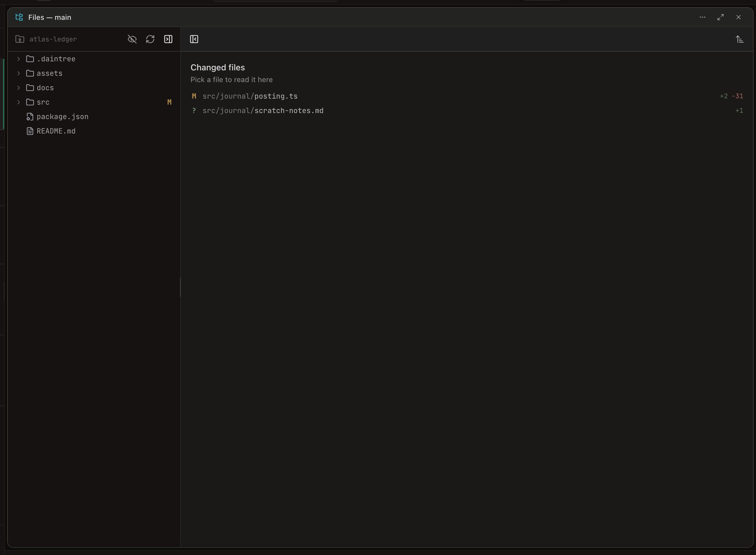Click the +1 diff stat for scratch-notes.md
The image size is (756, 555).
pyautogui.click(x=739, y=111)
